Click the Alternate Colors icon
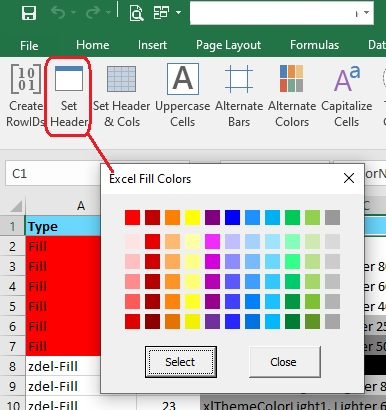386x410 pixels. (x=292, y=79)
